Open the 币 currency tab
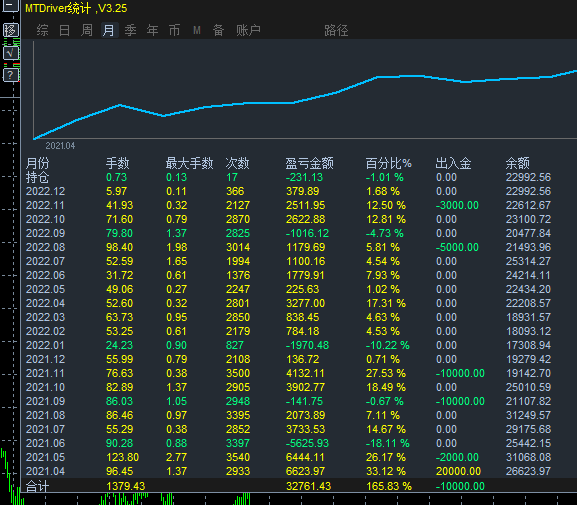The width and height of the screenshot is (577, 505). pos(174,30)
